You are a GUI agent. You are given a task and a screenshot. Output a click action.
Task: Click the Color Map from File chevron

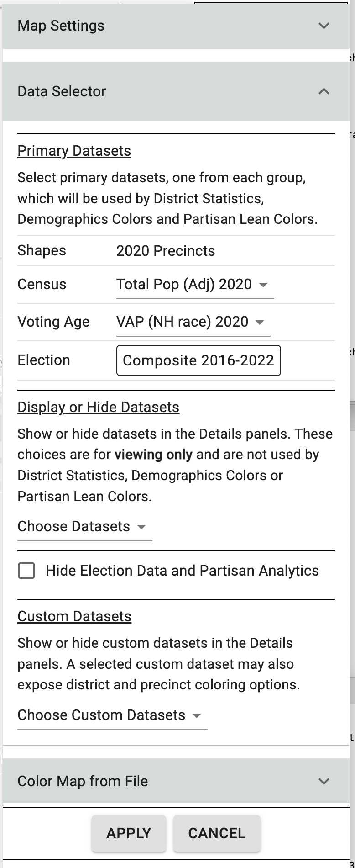[x=324, y=781]
